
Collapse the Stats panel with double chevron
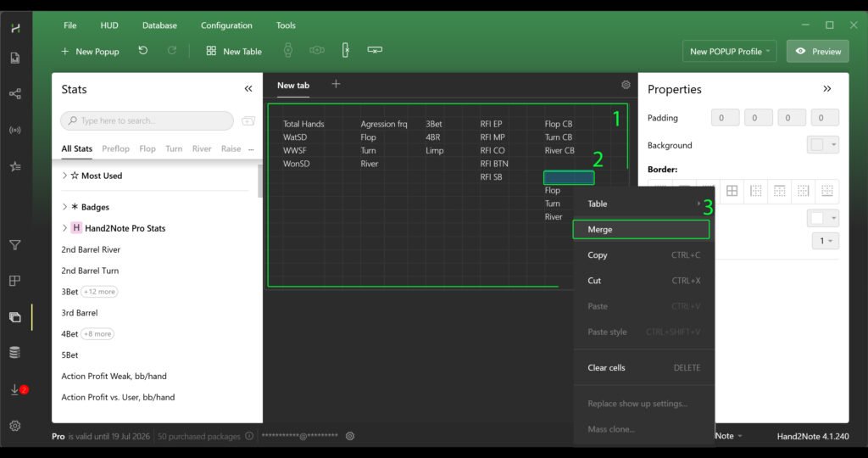(x=248, y=89)
